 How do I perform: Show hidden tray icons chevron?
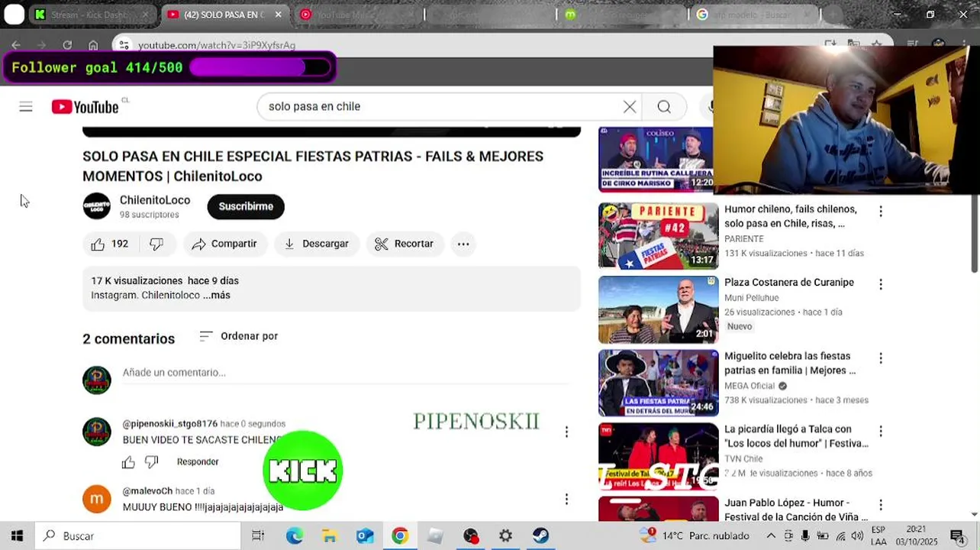point(771,536)
